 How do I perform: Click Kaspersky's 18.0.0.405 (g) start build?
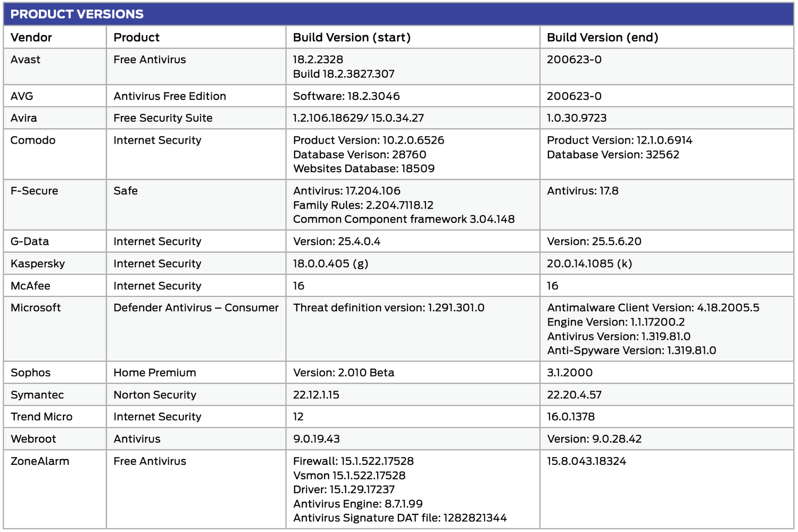tap(330, 264)
